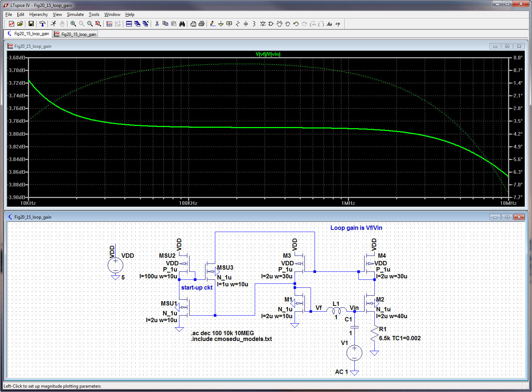This screenshot has width=532, height=392.
Task: Click the 'Loop gain is Vf/Vin' comment
Action: pyautogui.click(x=356, y=228)
